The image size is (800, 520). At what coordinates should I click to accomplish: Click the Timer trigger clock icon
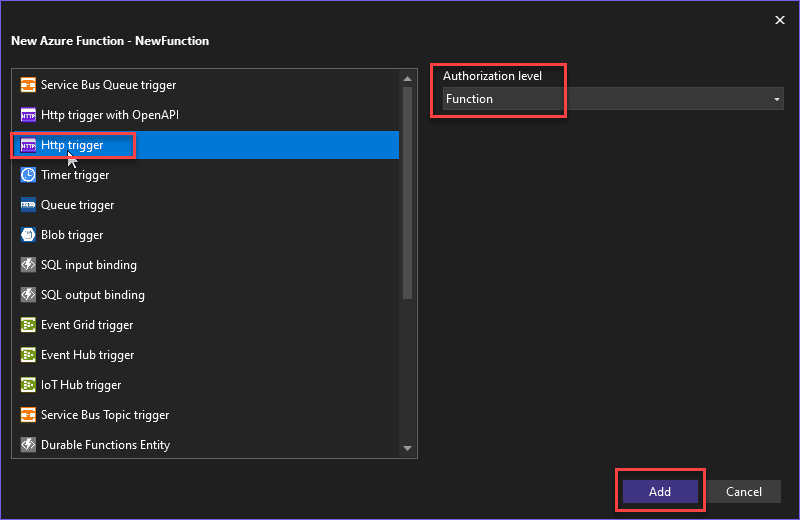[28, 175]
